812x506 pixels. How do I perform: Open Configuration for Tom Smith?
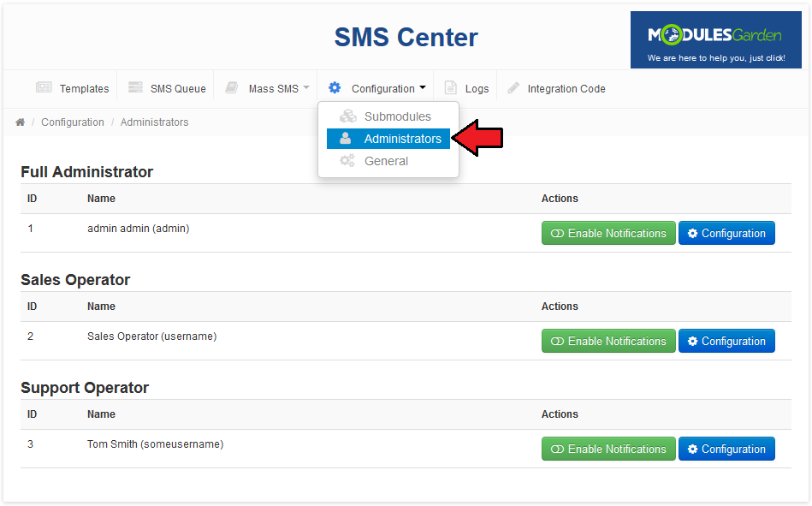point(726,449)
